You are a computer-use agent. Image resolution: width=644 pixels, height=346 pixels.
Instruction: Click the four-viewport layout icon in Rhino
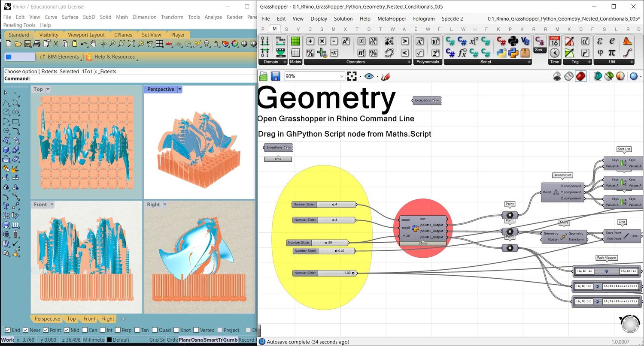pyautogui.click(x=159, y=44)
